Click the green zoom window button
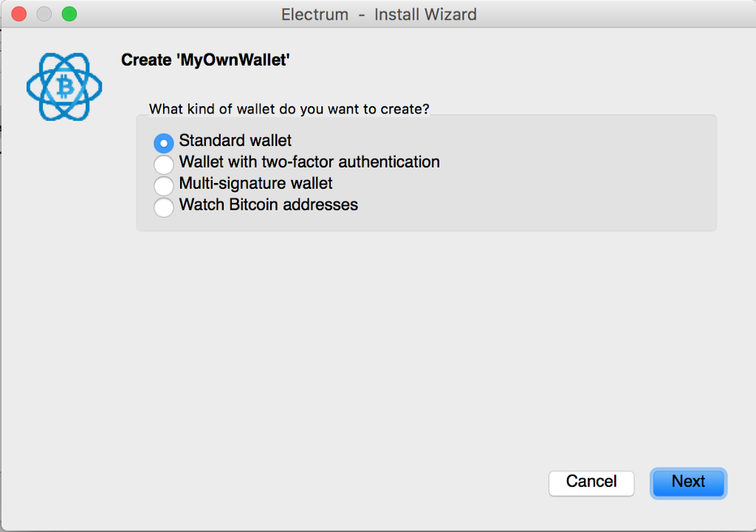 click(69, 14)
